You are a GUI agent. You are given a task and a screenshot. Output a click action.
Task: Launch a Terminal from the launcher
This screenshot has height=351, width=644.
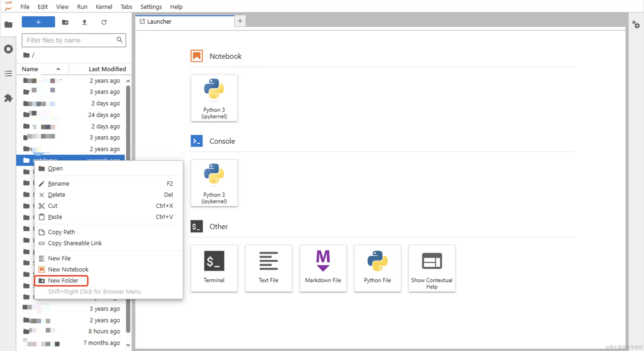point(214,268)
